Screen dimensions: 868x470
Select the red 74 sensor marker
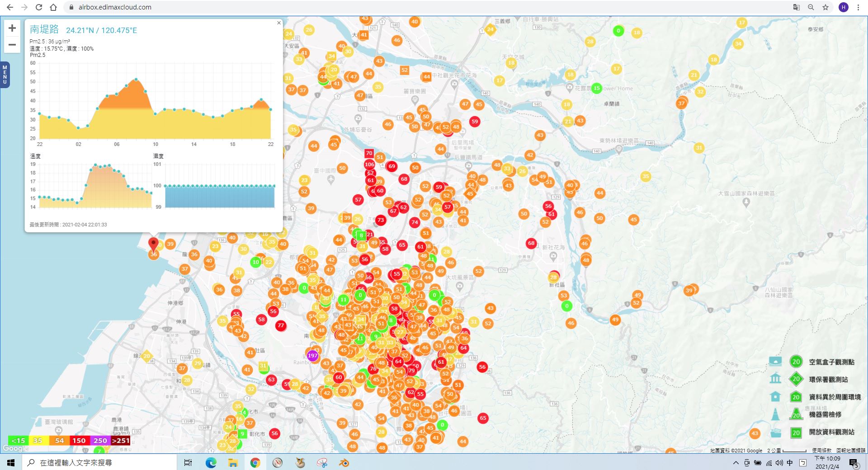tap(415, 222)
